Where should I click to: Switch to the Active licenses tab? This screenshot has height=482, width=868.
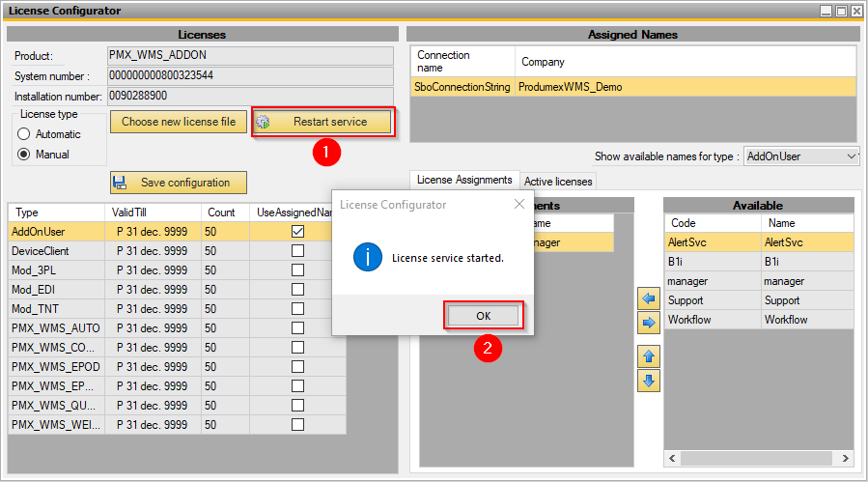tap(558, 181)
